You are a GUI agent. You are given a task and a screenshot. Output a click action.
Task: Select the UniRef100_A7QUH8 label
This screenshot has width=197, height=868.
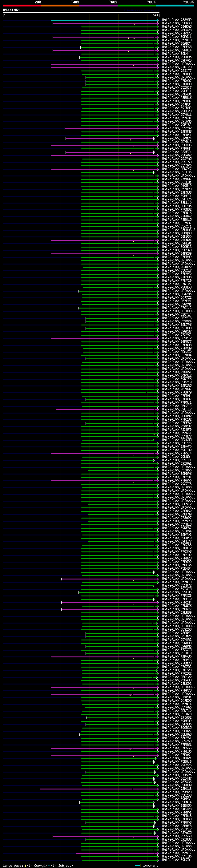(x=177, y=84)
